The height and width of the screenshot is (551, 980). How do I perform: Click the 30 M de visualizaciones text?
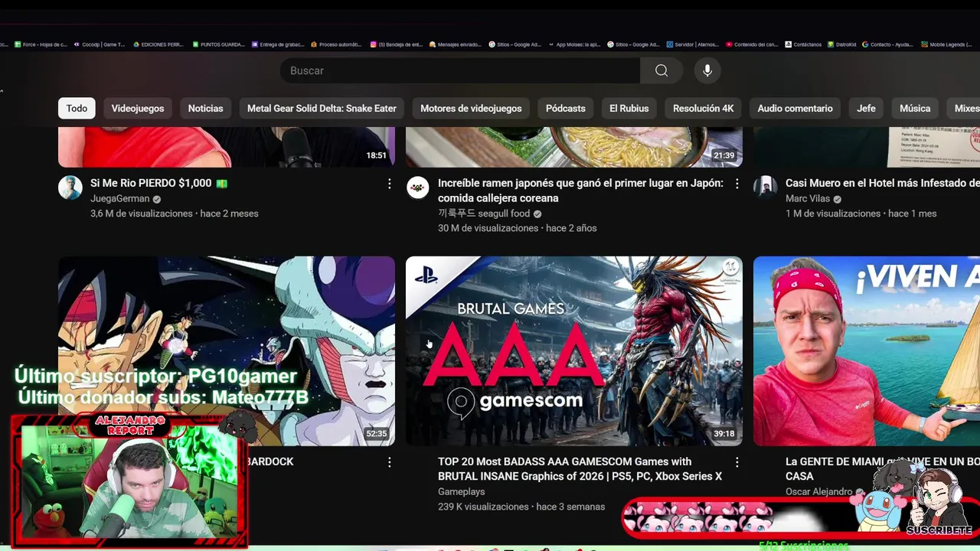click(488, 228)
